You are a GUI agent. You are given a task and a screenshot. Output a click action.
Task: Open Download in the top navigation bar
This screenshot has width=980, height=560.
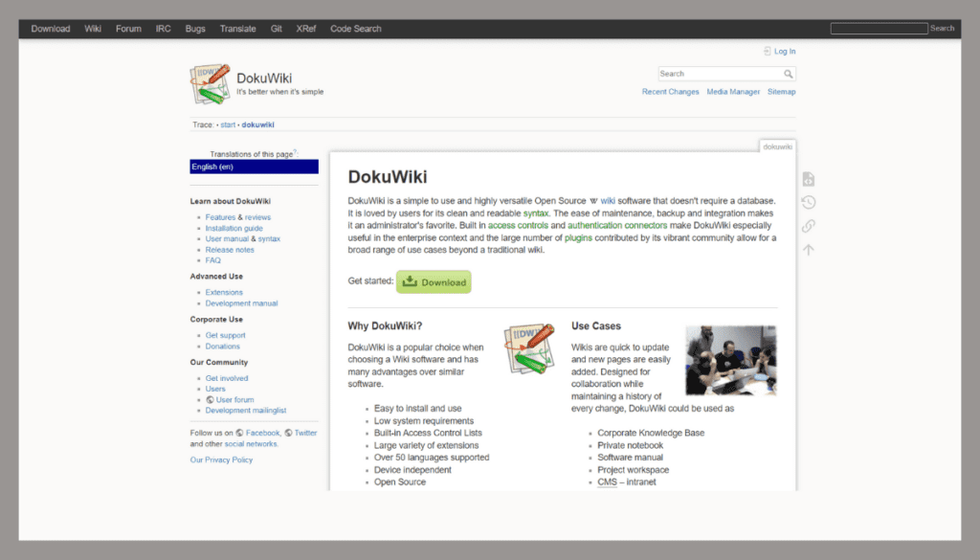(51, 29)
